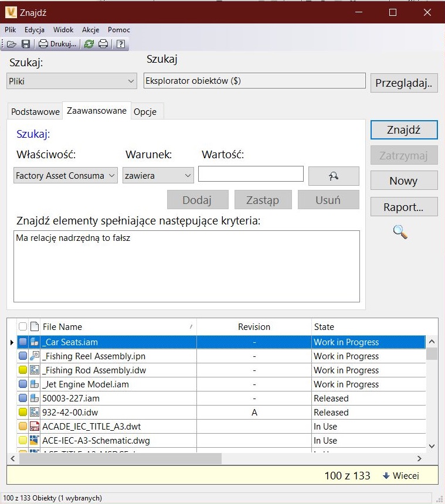The image size is (445, 504).
Task: Click the open folder toolbar icon
Action: pyautogui.click(x=12, y=44)
